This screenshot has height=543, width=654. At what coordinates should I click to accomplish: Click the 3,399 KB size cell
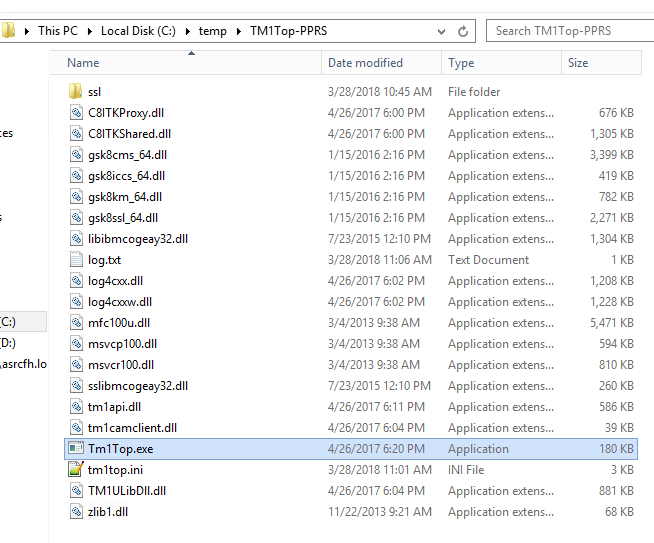point(611,155)
